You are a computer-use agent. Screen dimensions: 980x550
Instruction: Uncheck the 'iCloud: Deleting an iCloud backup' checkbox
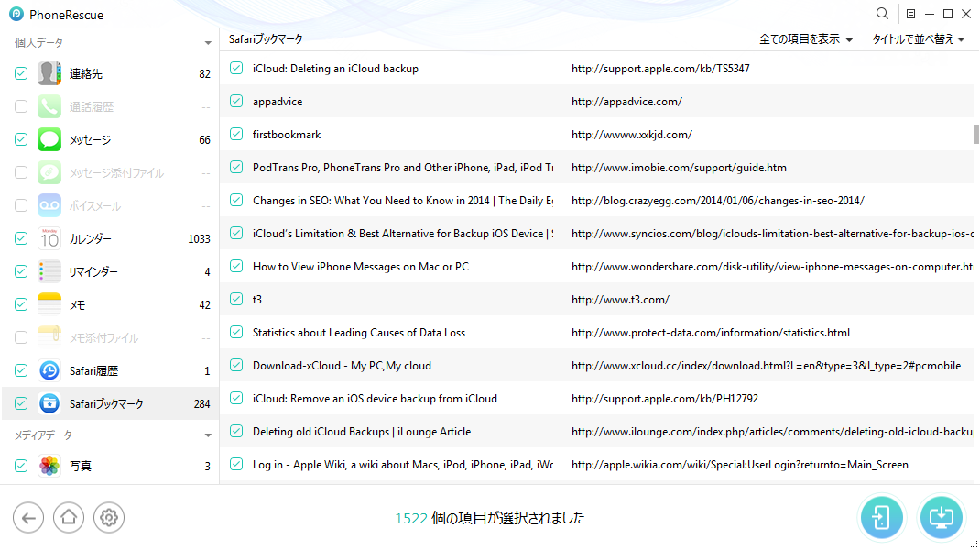coord(236,68)
